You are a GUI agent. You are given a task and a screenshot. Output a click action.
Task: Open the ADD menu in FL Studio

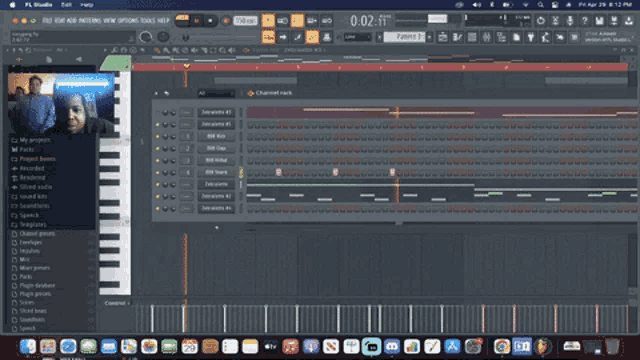pyautogui.click(x=71, y=20)
